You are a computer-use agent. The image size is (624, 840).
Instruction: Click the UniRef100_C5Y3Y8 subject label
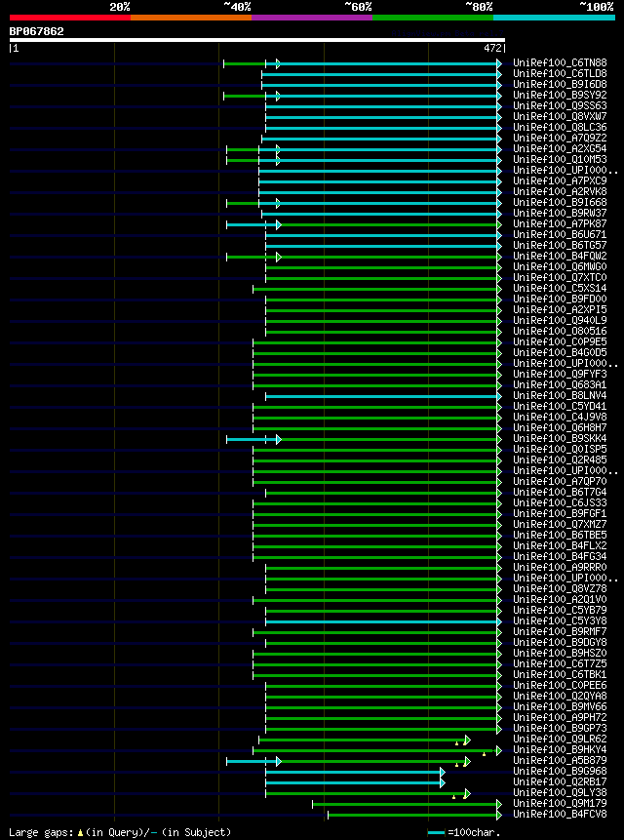[x=560, y=620]
